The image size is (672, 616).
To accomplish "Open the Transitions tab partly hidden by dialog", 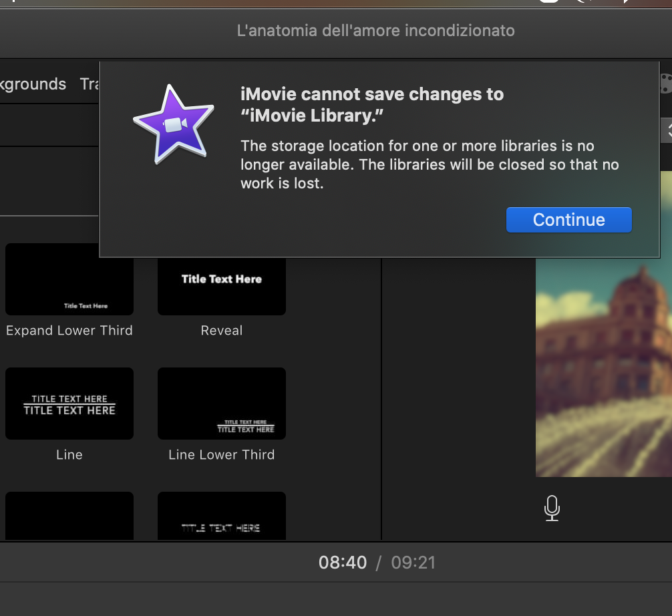I will 89,84.
